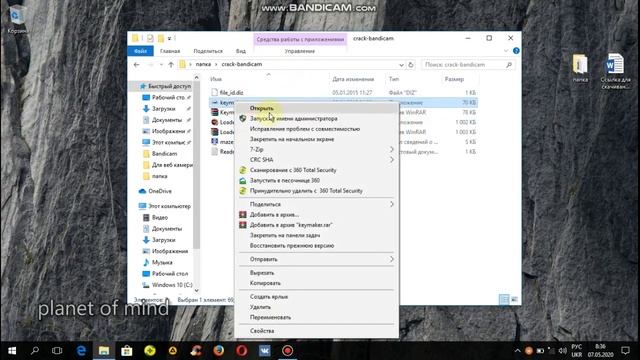Open Explorer help icon
This screenshot has height=360, width=640.
click(516, 51)
